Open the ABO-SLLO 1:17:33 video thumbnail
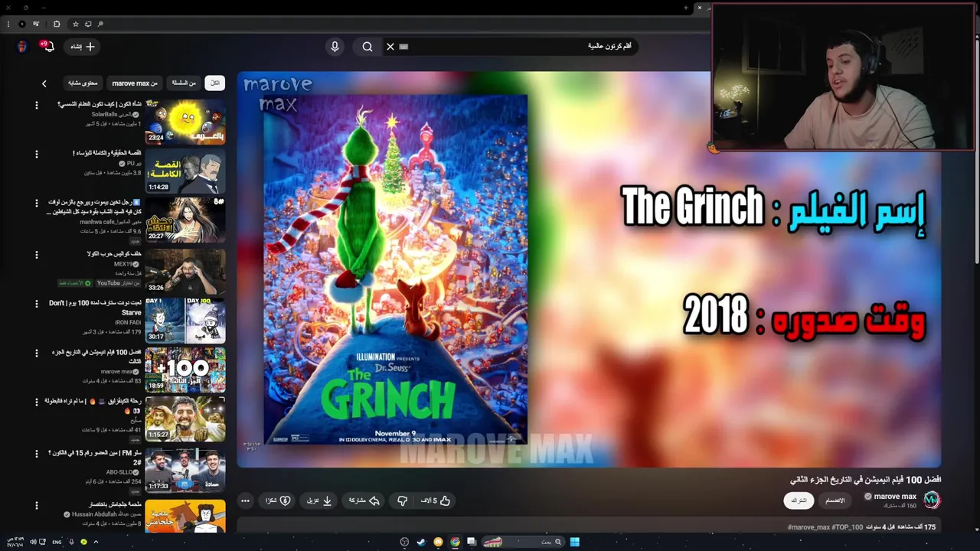Viewport: 980px width, 551px height. click(x=185, y=471)
